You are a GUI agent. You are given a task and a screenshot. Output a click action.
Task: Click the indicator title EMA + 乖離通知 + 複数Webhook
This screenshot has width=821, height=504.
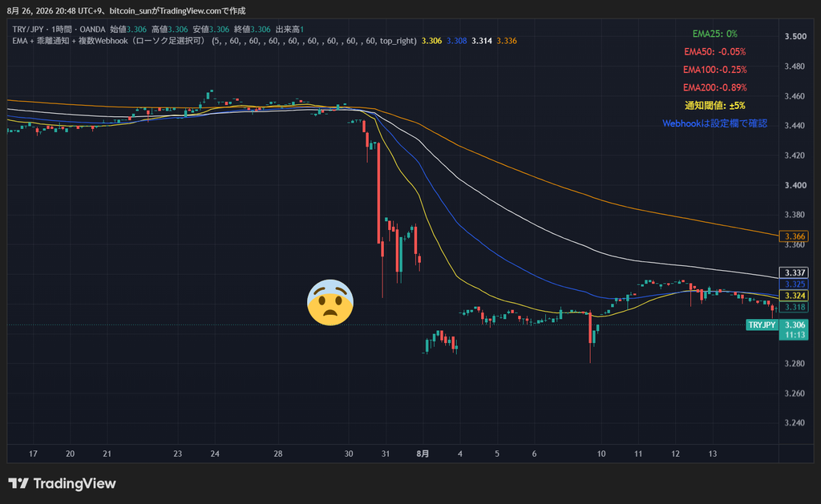pyautogui.click(x=109, y=41)
